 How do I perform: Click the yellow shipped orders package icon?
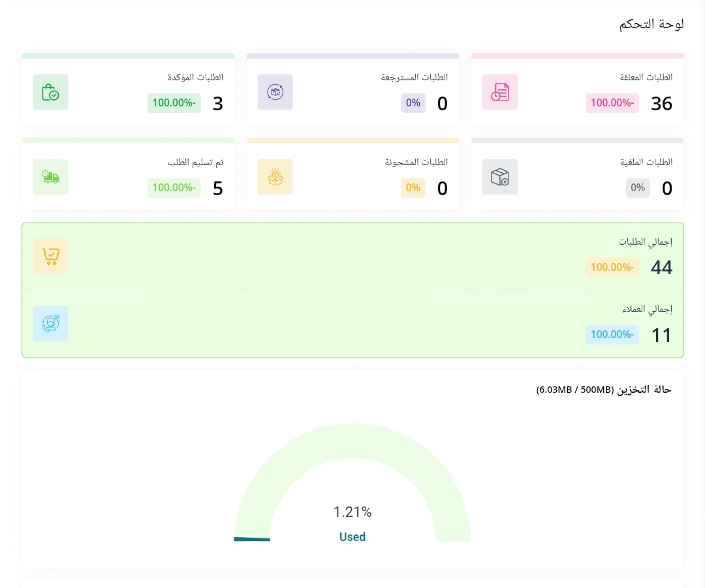[x=275, y=177]
